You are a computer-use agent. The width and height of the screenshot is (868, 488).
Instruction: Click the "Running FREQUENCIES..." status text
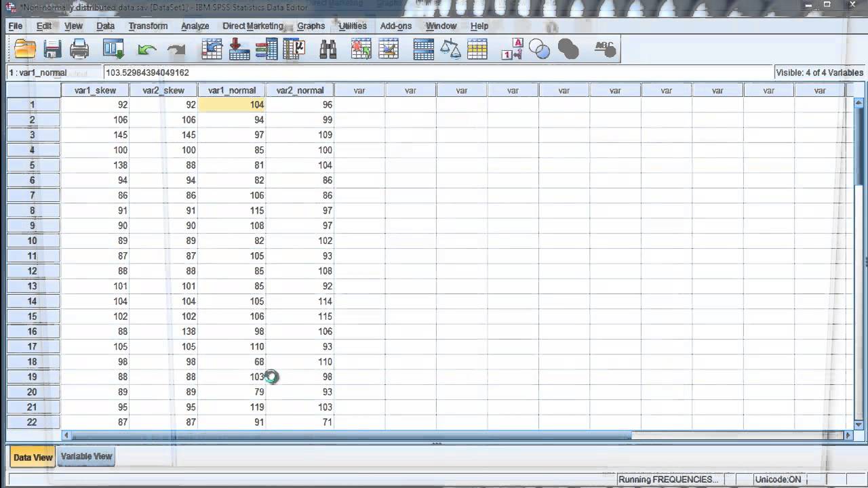668,480
